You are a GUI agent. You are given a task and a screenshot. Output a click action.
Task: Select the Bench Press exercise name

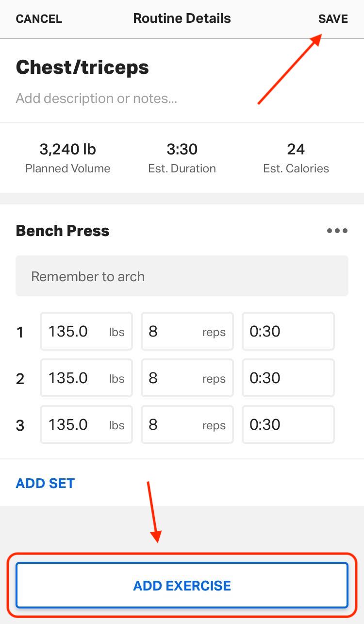(62, 231)
